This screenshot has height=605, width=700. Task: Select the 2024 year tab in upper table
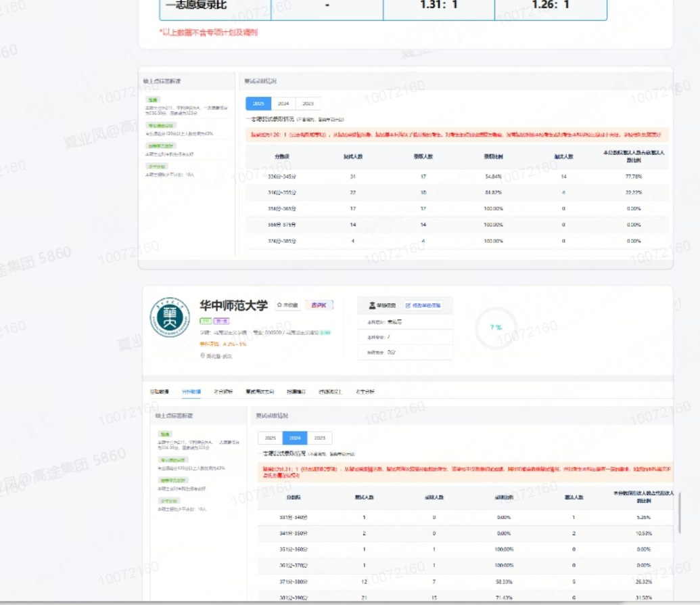[x=283, y=104]
